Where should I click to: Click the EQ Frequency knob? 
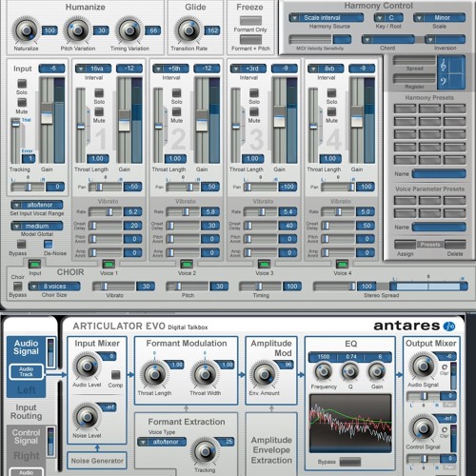pyautogui.click(x=324, y=371)
